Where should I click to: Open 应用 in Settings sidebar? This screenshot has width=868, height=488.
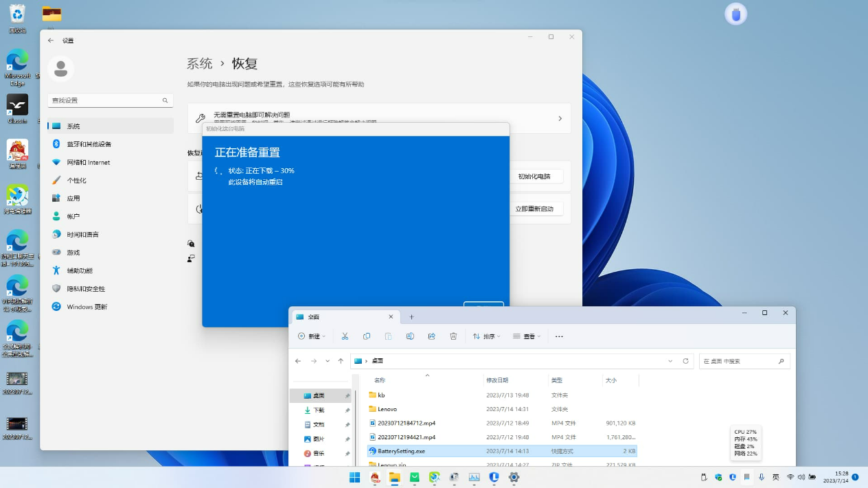click(110, 198)
